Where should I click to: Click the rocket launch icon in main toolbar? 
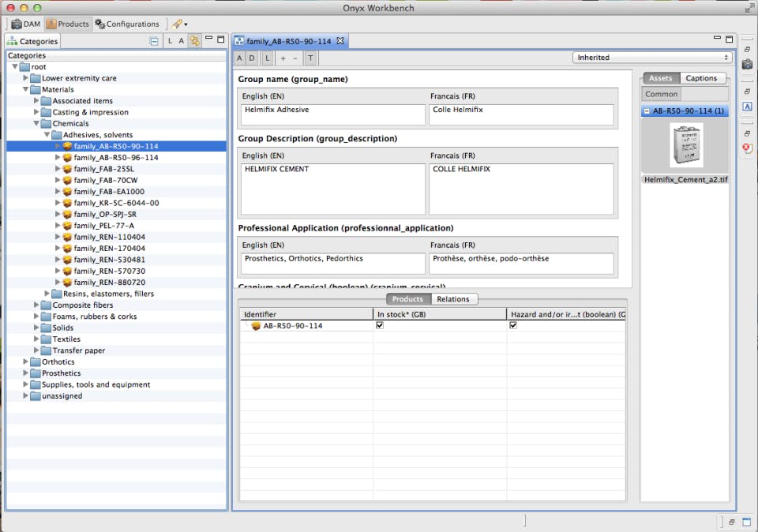177,24
